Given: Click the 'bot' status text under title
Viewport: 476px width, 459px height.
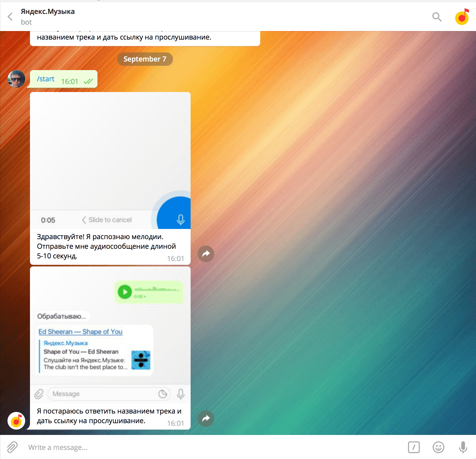Looking at the screenshot, I should tap(26, 22).
